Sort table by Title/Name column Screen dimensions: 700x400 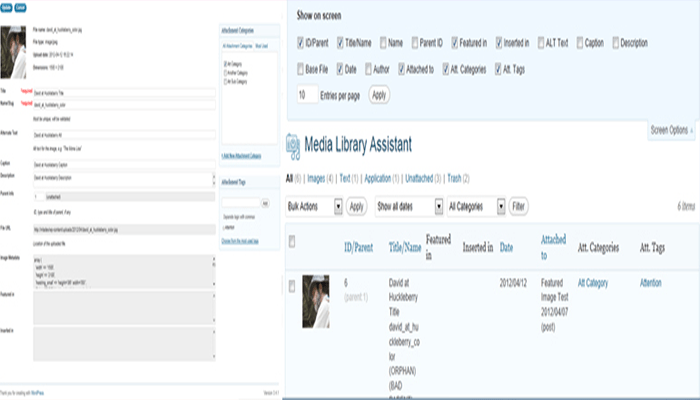pos(405,247)
